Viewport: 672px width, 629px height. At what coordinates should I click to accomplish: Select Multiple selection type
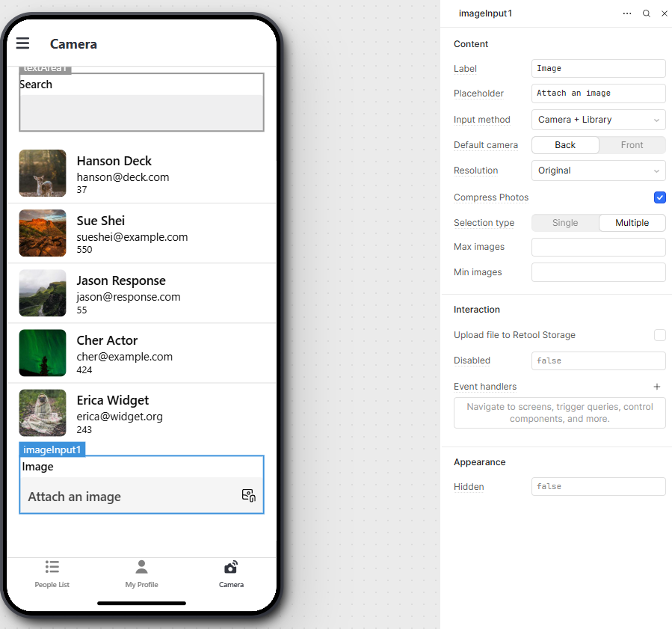pos(632,223)
